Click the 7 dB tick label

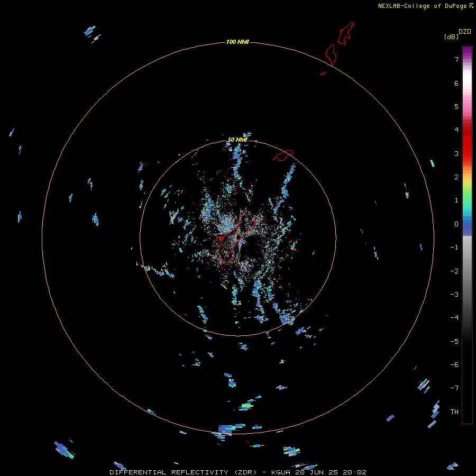pyautogui.click(x=456, y=59)
